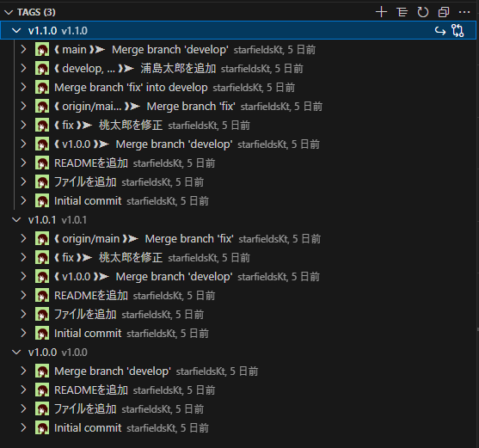Select v1.1.0 tag row
The image size is (479, 448).
tap(238, 31)
